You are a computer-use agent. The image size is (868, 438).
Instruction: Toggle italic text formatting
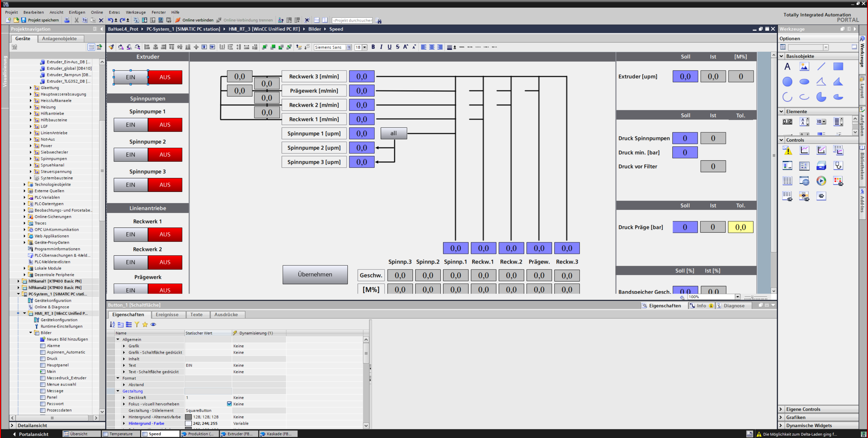[x=381, y=47]
